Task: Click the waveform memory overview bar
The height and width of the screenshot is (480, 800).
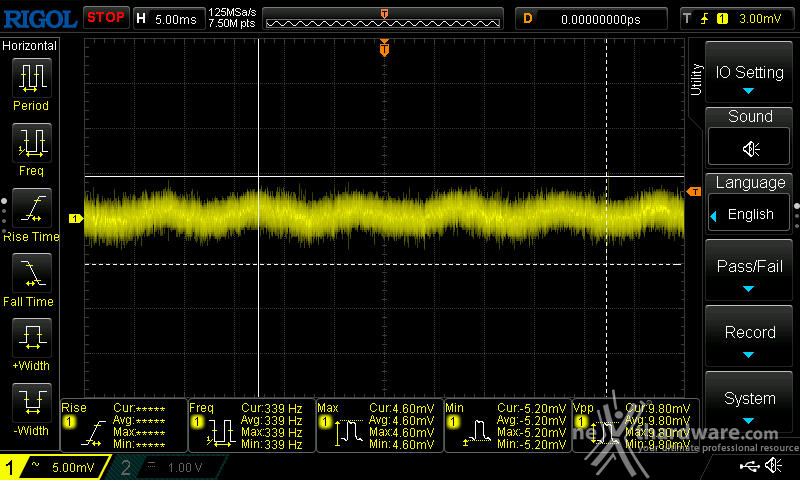Action: pos(383,19)
